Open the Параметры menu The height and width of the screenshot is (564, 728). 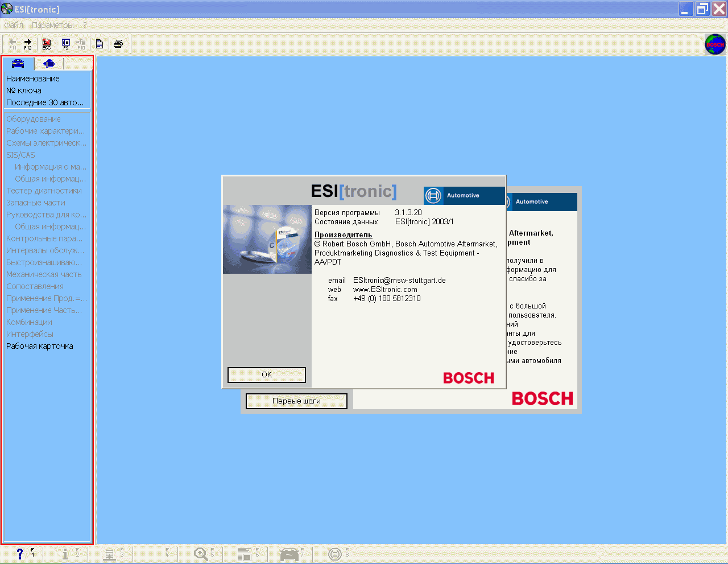pyautogui.click(x=53, y=25)
